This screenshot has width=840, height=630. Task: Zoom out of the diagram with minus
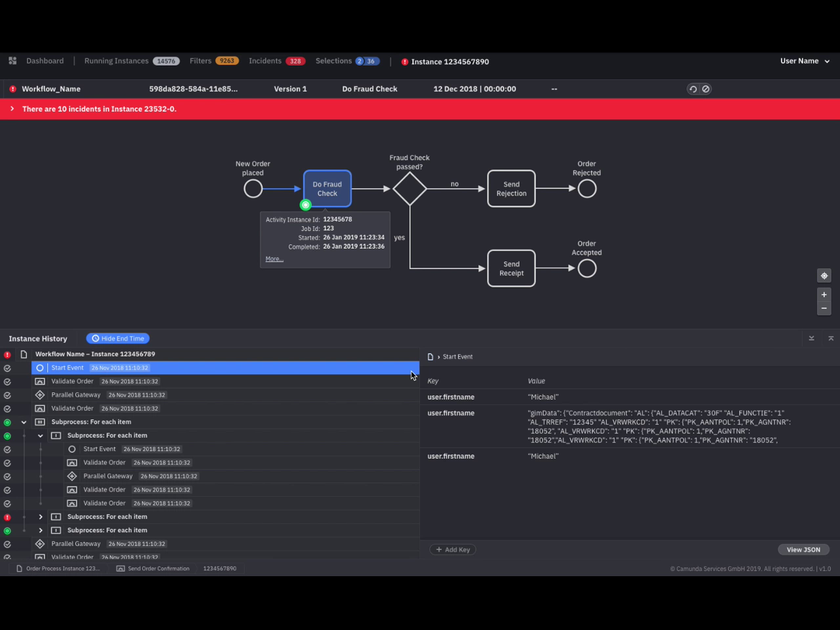click(x=824, y=308)
